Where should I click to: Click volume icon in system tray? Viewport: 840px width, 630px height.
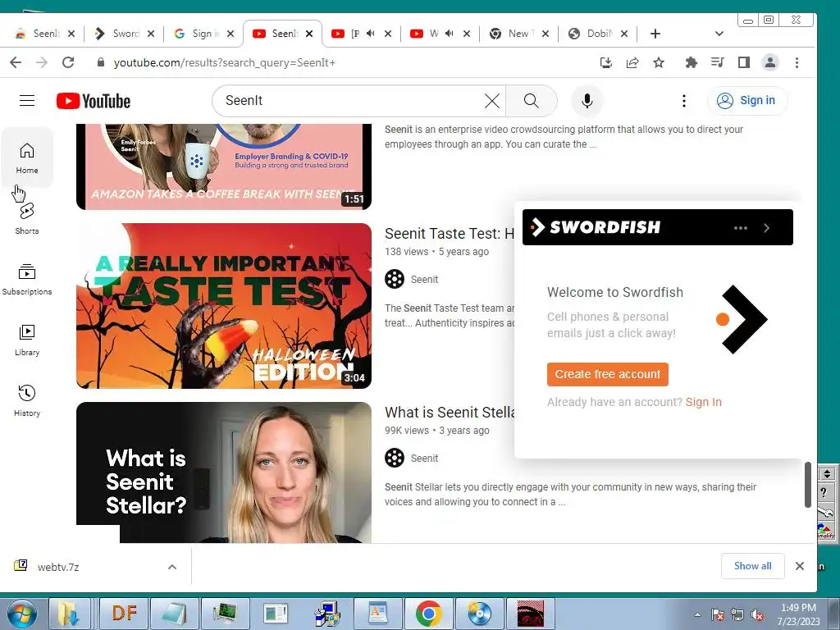[x=757, y=614]
